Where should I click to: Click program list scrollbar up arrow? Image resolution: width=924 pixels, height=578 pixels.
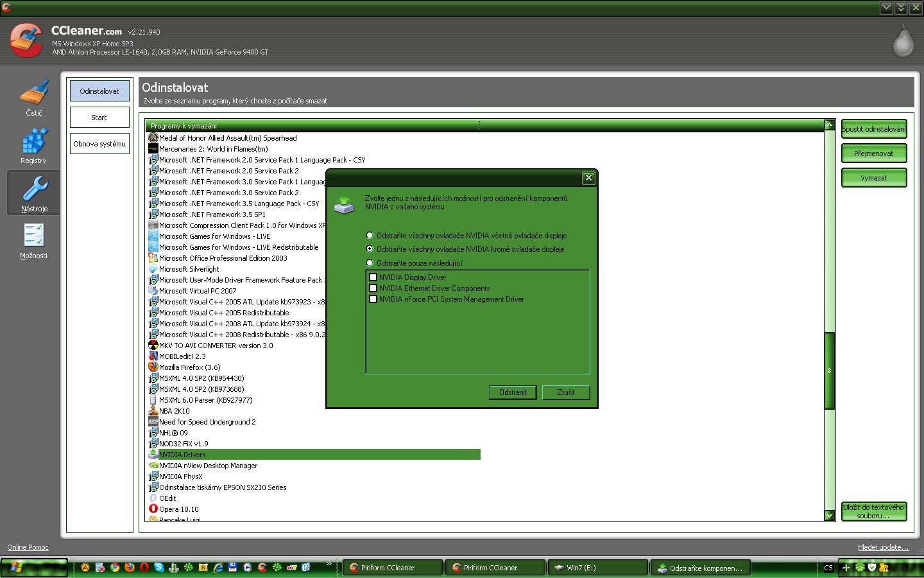[x=829, y=125]
